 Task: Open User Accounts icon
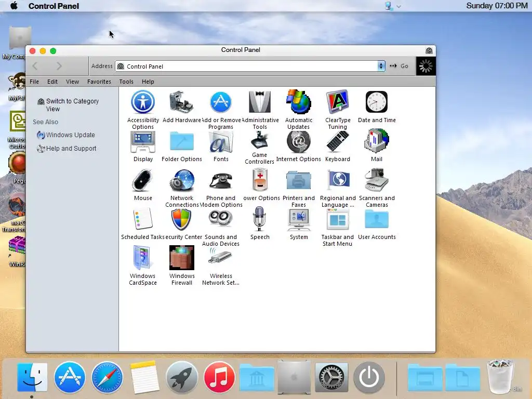(377, 219)
